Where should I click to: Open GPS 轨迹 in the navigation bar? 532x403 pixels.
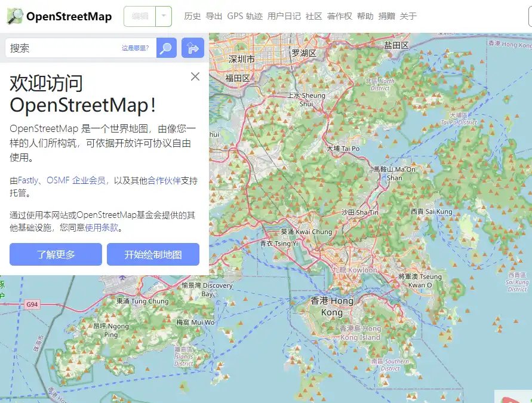(x=245, y=16)
